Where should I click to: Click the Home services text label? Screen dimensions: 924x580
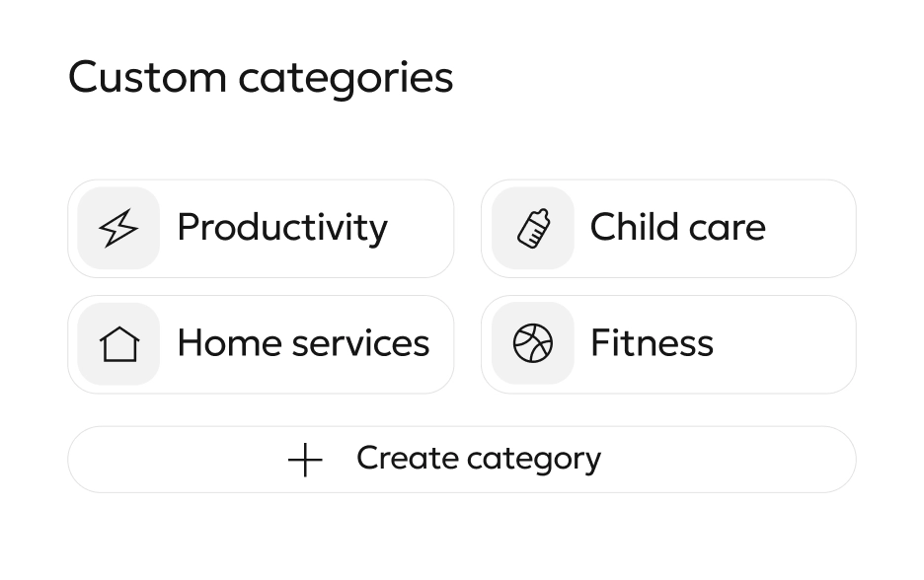click(x=303, y=343)
